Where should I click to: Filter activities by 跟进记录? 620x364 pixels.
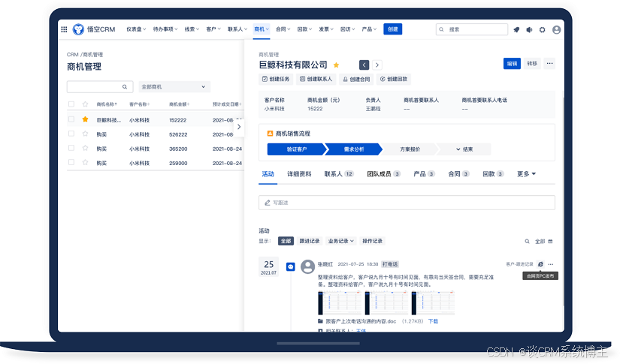[309, 241]
